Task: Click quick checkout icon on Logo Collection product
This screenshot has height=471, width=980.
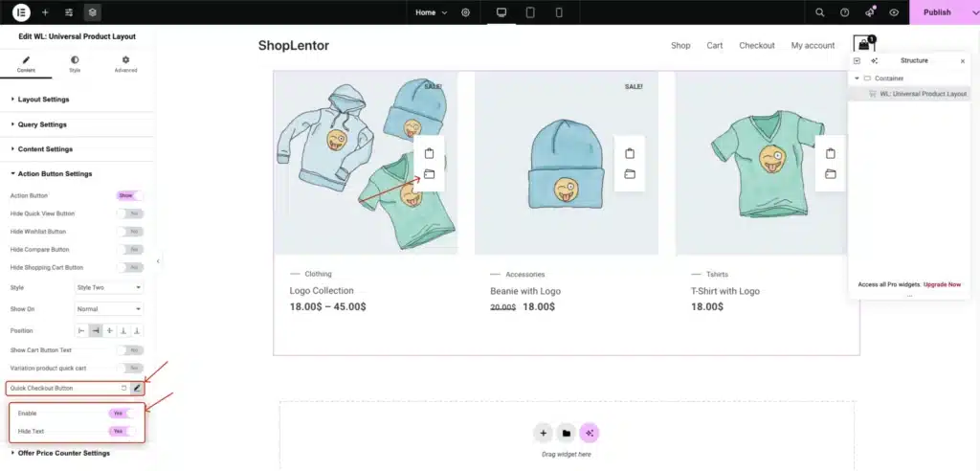Action: point(429,174)
